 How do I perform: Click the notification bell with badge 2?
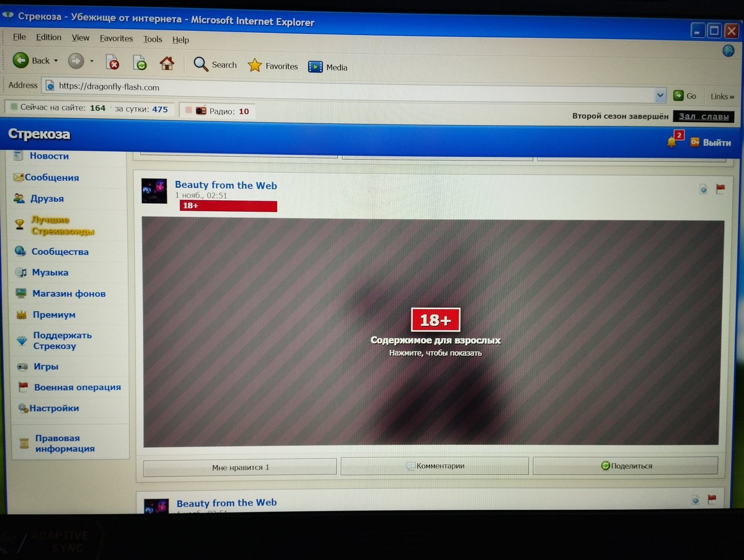click(671, 141)
